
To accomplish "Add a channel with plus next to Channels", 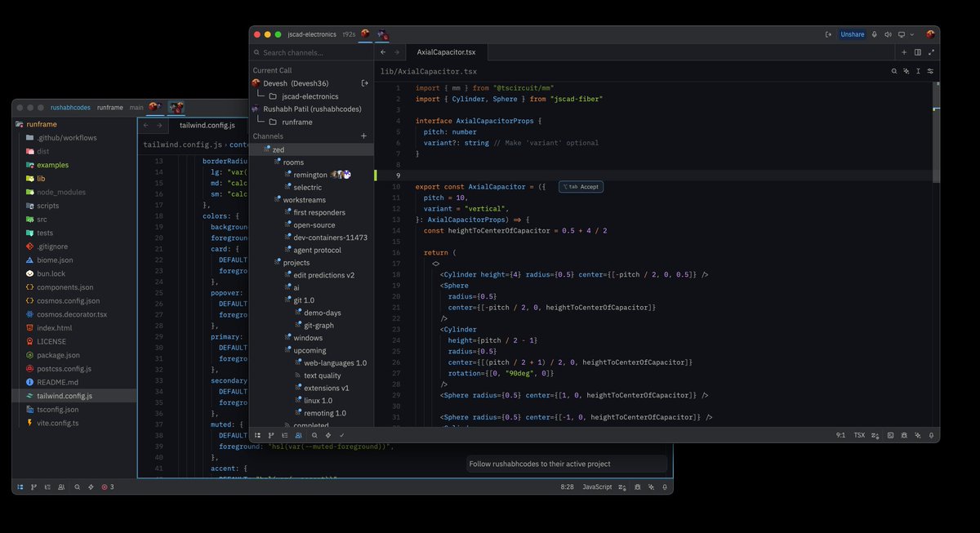I will point(363,135).
